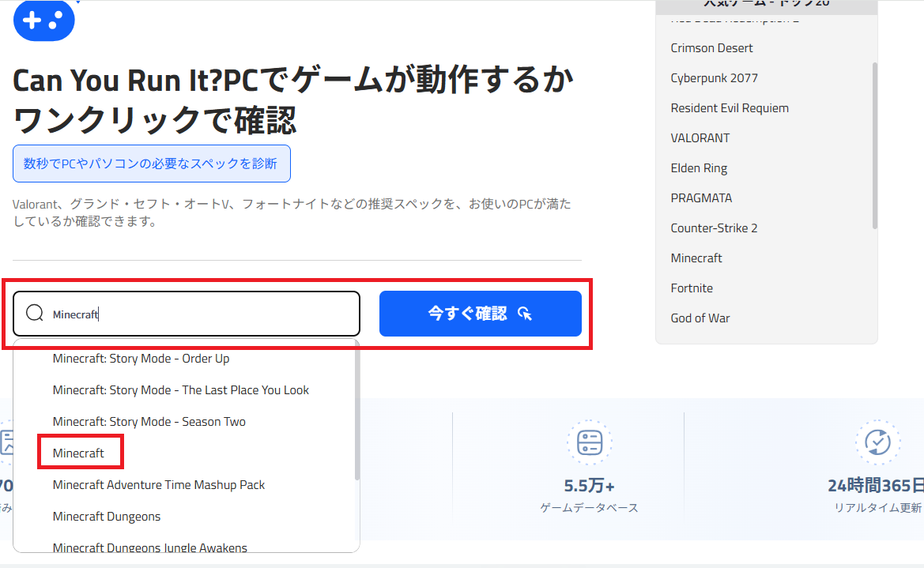Open Crimson Desert in popular games list
Image resolution: width=924 pixels, height=568 pixels.
point(711,48)
